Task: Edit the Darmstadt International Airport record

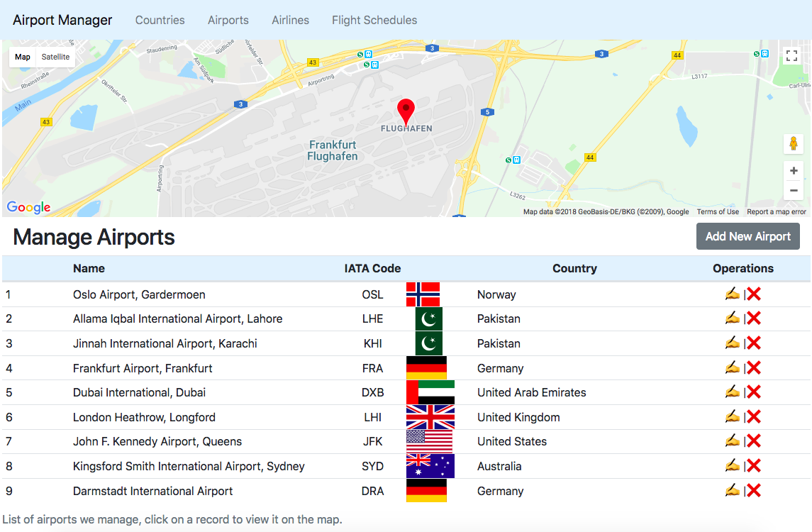Action: pos(733,490)
